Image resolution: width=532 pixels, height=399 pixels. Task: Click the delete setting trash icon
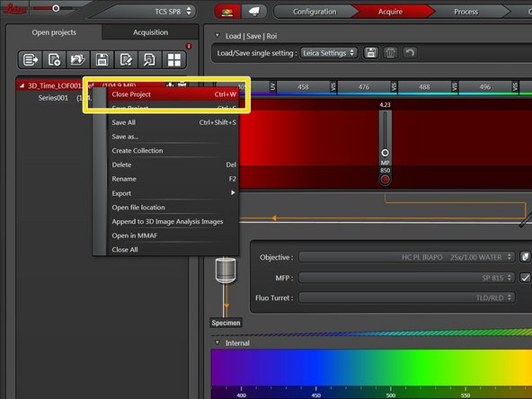[391, 53]
